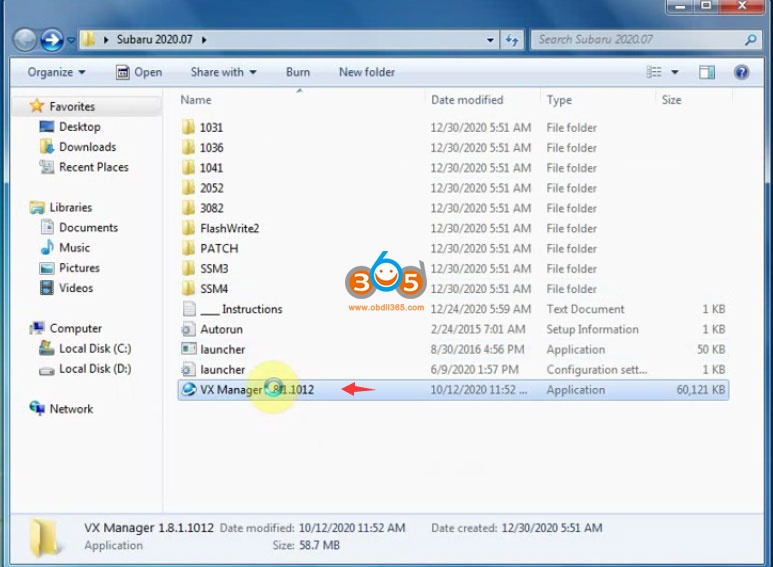The width and height of the screenshot is (773, 567).
Task: Select the PATCH folder icon
Action: coord(188,248)
